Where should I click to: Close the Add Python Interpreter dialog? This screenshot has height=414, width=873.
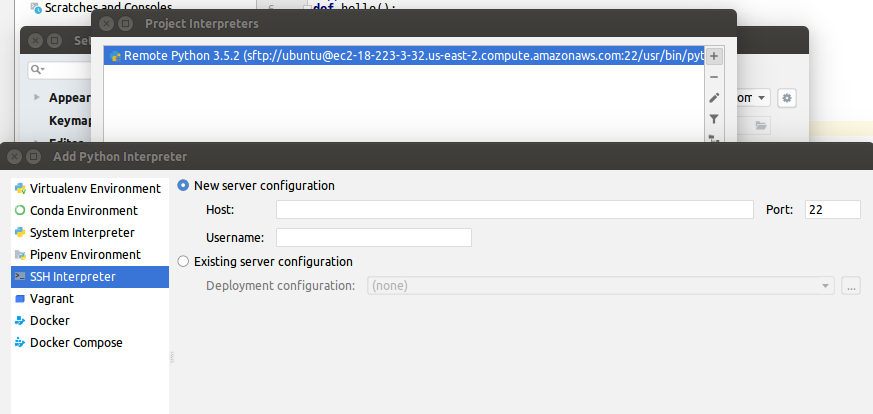coord(14,157)
